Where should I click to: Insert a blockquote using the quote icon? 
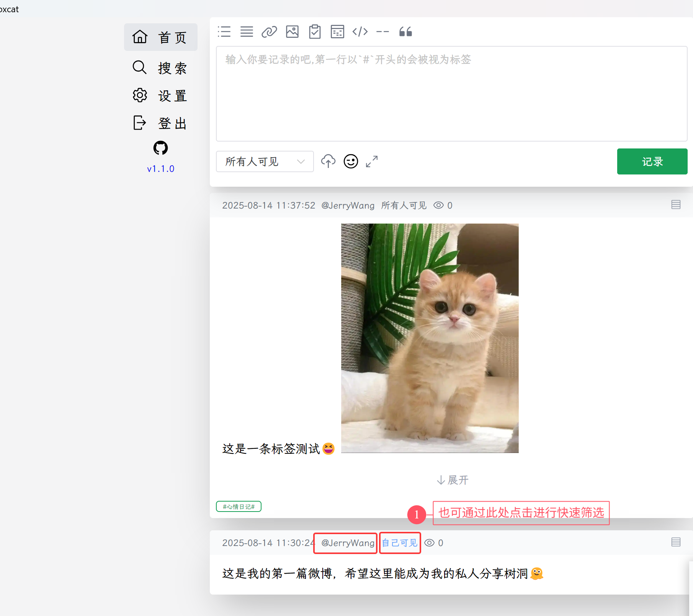click(405, 32)
